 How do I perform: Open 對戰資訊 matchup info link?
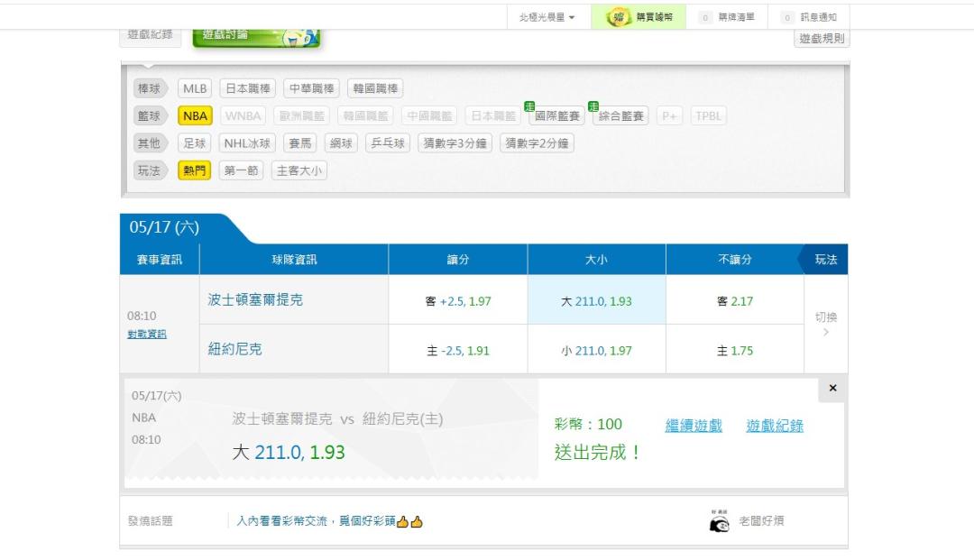(x=147, y=334)
